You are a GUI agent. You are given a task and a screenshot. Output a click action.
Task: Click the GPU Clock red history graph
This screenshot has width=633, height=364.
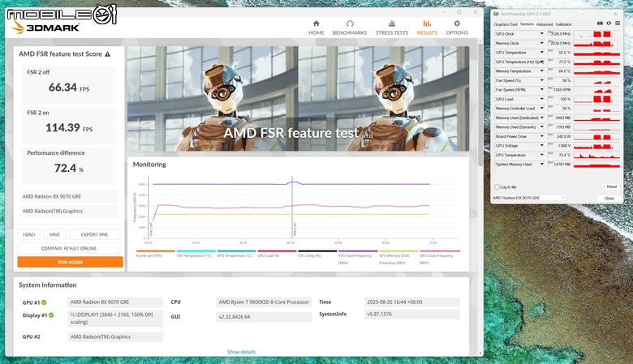click(x=596, y=34)
